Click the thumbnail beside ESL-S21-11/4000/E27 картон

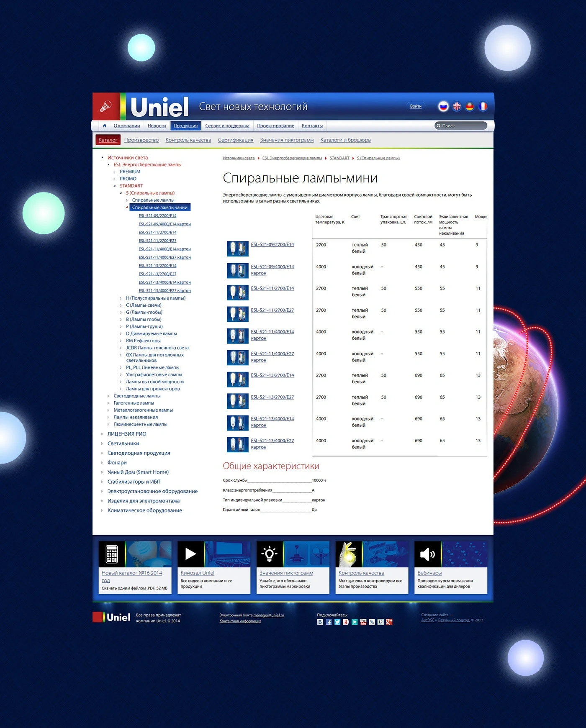[238, 358]
